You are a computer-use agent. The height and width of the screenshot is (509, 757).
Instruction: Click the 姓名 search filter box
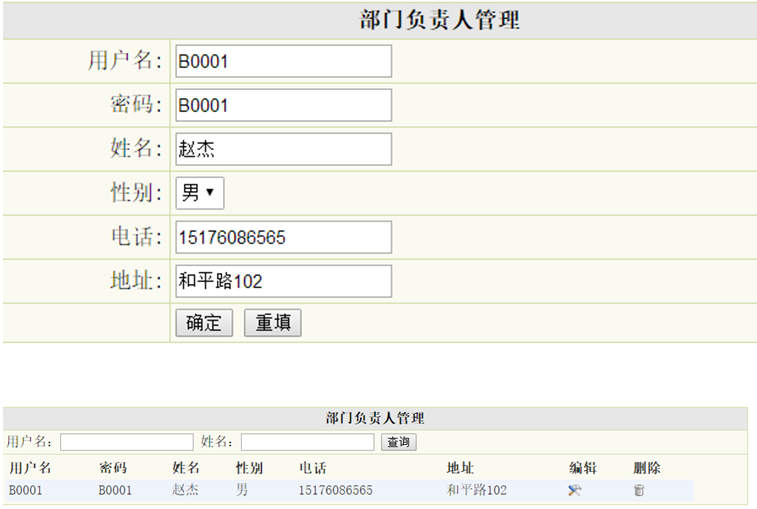308,442
